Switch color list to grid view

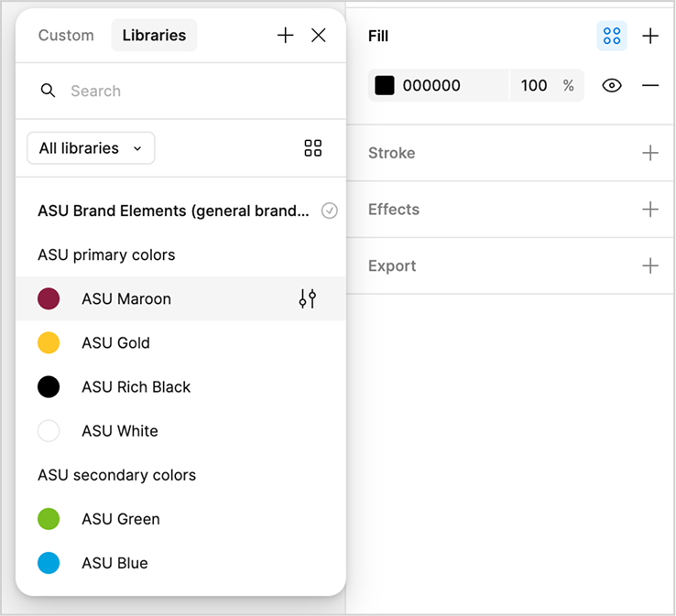pyautogui.click(x=313, y=148)
